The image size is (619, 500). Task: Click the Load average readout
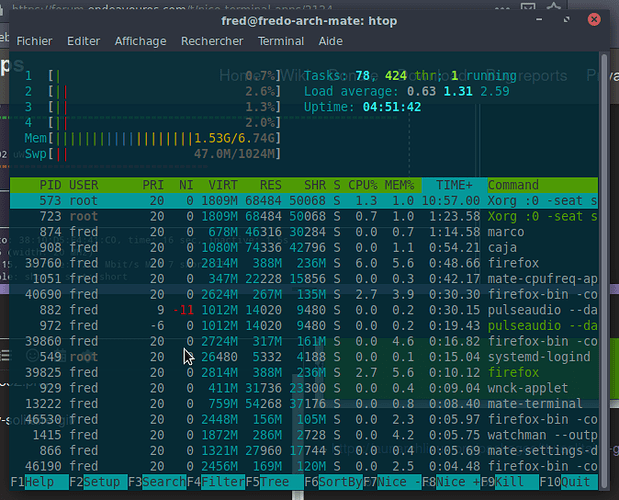pyautogui.click(x=407, y=92)
